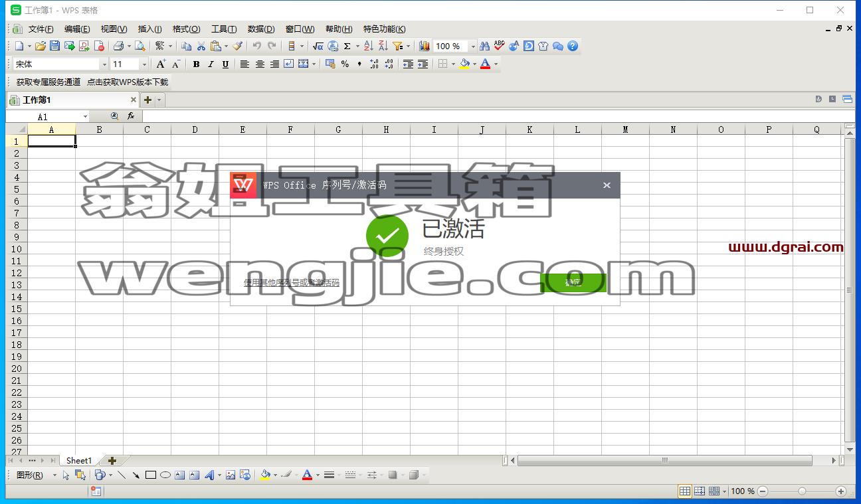Undo the last action

coord(256,46)
